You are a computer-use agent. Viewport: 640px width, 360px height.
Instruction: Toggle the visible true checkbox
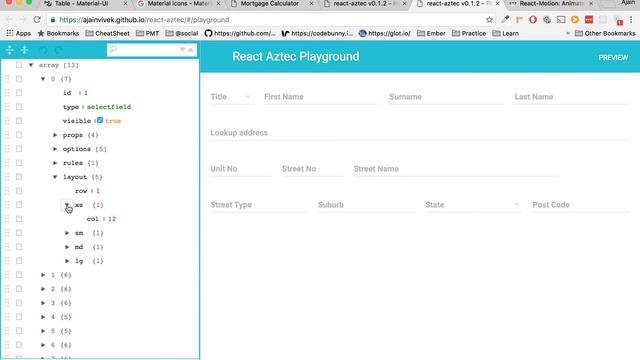100,120
